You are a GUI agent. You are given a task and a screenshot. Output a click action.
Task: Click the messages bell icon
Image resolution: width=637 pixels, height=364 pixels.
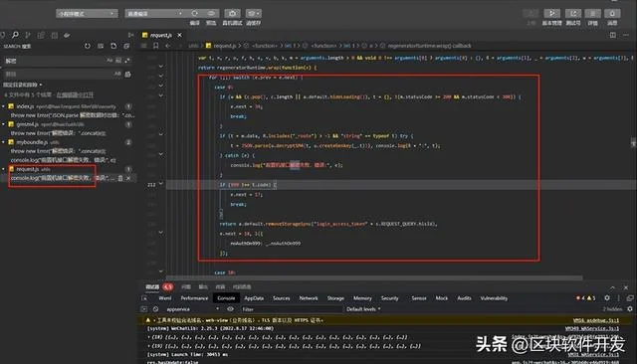point(612,13)
